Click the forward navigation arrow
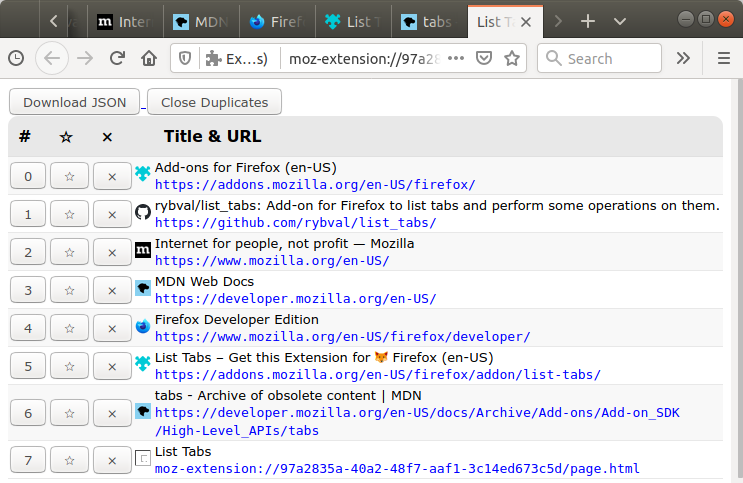This screenshot has width=743, height=483. coord(85,58)
